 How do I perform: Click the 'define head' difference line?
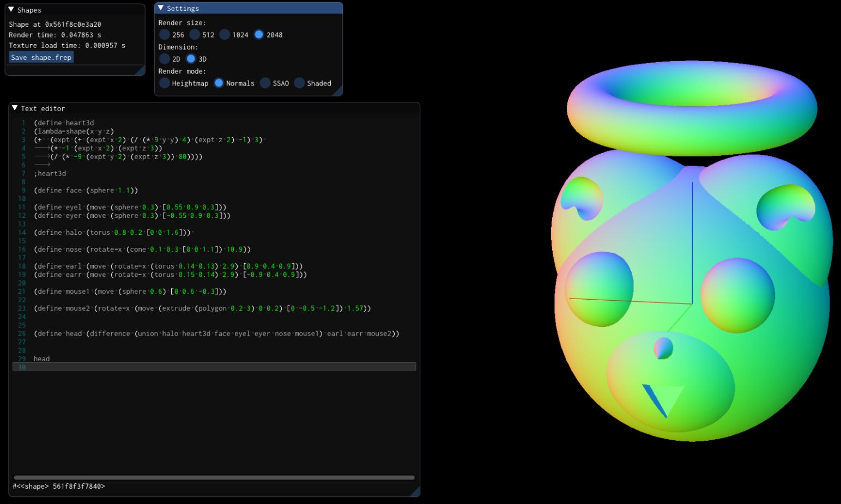coord(216,333)
